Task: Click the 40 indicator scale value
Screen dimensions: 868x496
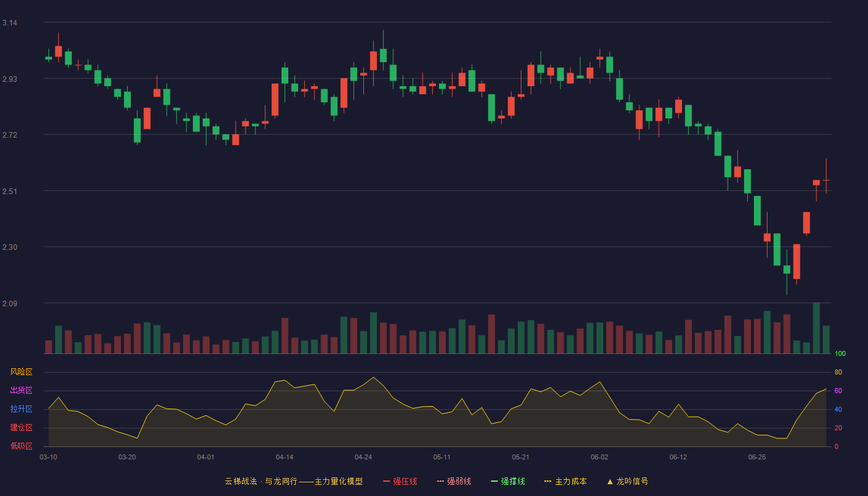Action: 838,409
